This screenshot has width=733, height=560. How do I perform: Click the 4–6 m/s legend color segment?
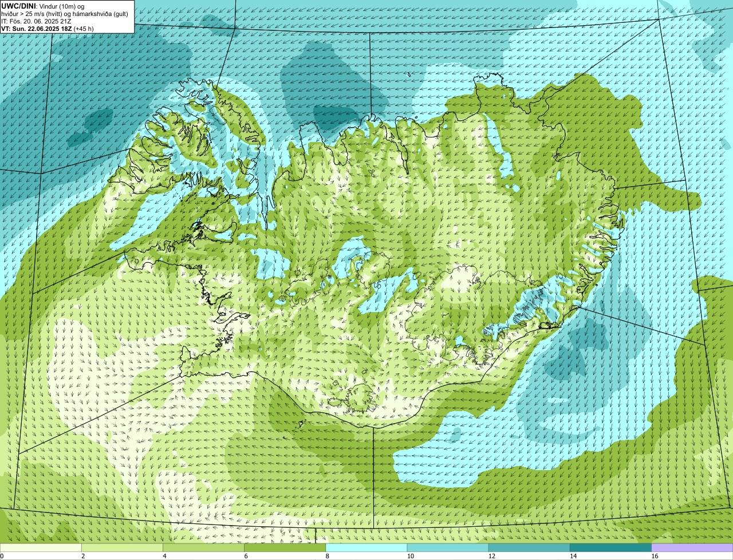click(x=203, y=547)
